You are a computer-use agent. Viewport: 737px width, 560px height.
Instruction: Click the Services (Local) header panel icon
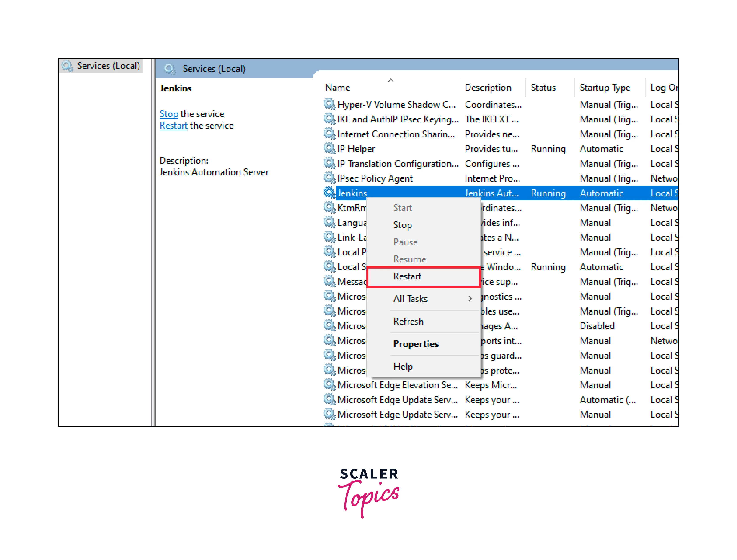click(170, 69)
